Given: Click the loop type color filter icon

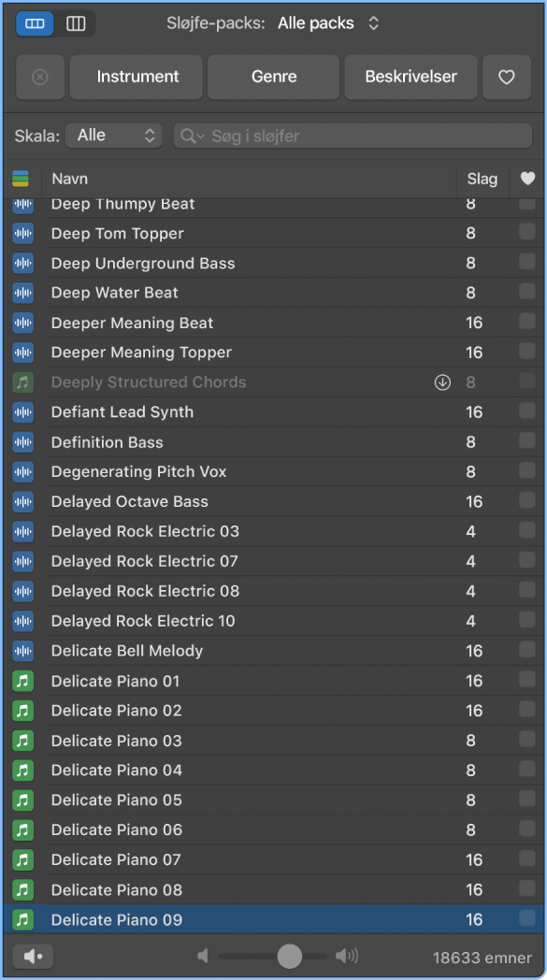Looking at the screenshot, I should tap(21, 179).
